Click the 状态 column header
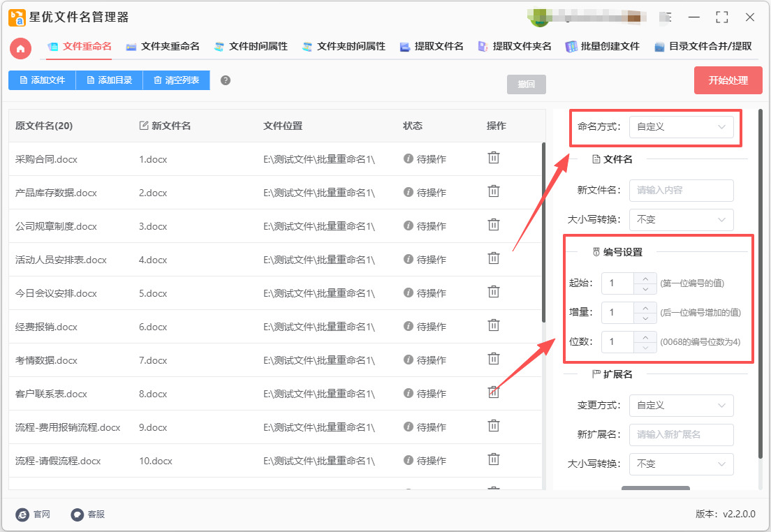Screen dimensions: 771x532 pos(413,126)
